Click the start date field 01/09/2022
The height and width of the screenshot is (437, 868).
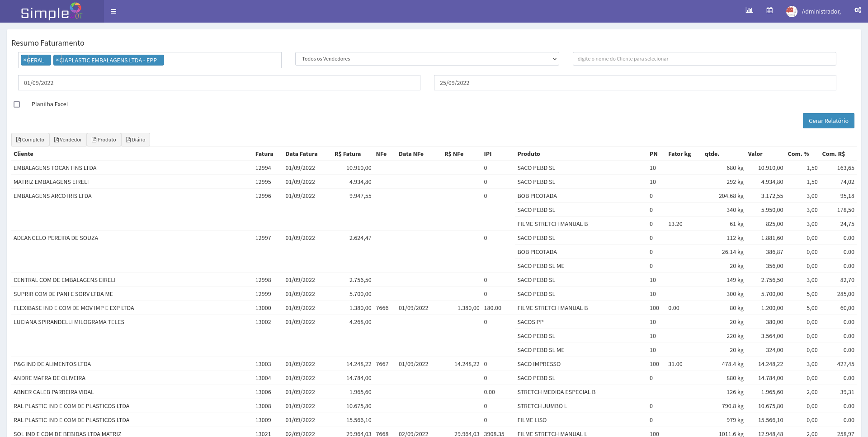pyautogui.click(x=219, y=83)
